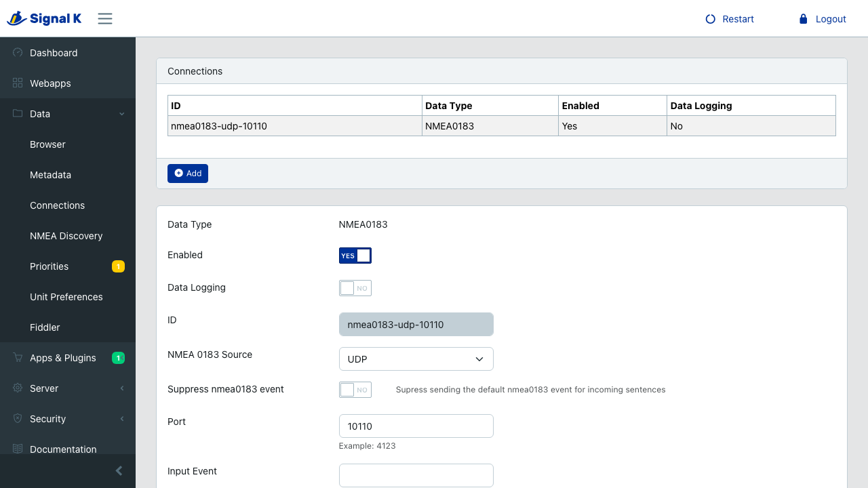Click the Dashboard gauge icon
868x488 pixels.
click(x=18, y=53)
